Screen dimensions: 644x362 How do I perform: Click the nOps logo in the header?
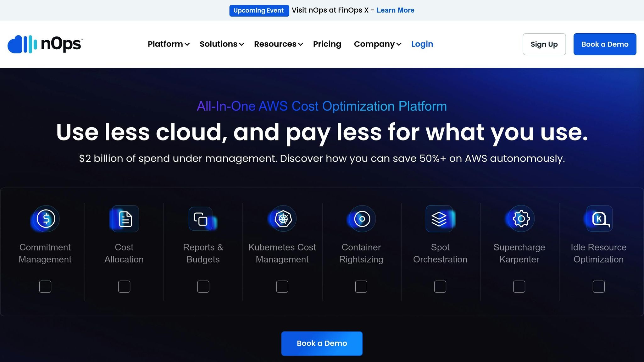pyautogui.click(x=45, y=44)
